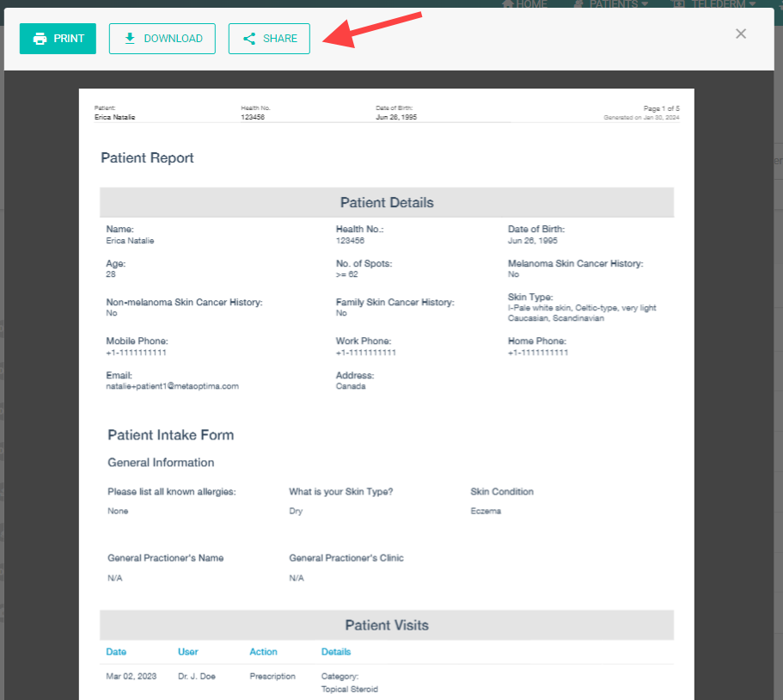Click the Prescription action cell
783x700 pixels.
click(x=272, y=676)
